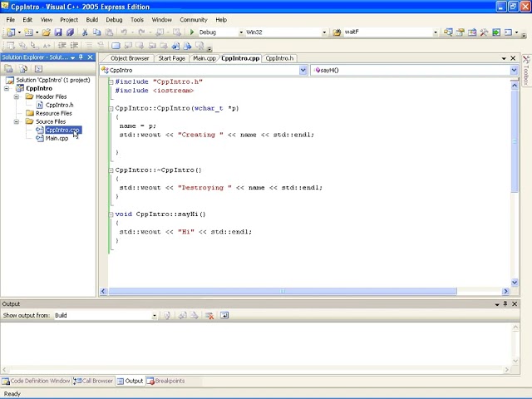The width and height of the screenshot is (532, 399).
Task: Click the Copy toolbar icon
Action: (97, 32)
